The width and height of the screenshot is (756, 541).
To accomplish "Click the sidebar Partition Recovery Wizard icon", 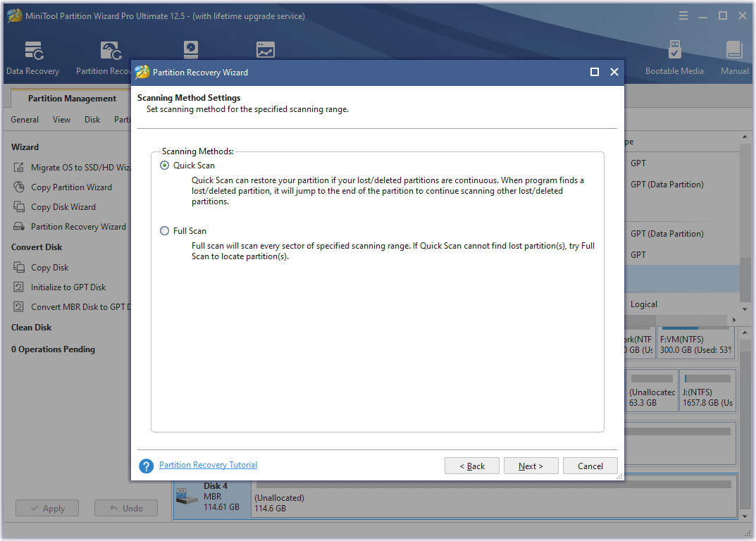I will pos(19,227).
